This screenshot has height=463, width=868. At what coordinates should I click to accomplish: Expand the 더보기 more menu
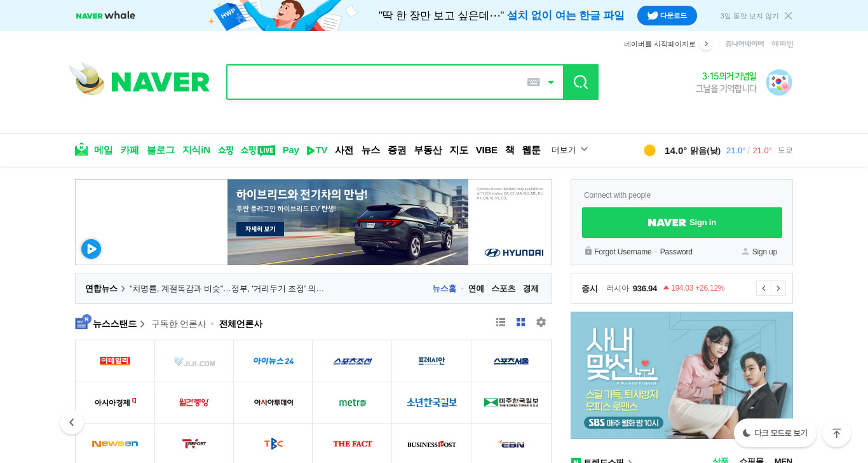tap(569, 150)
